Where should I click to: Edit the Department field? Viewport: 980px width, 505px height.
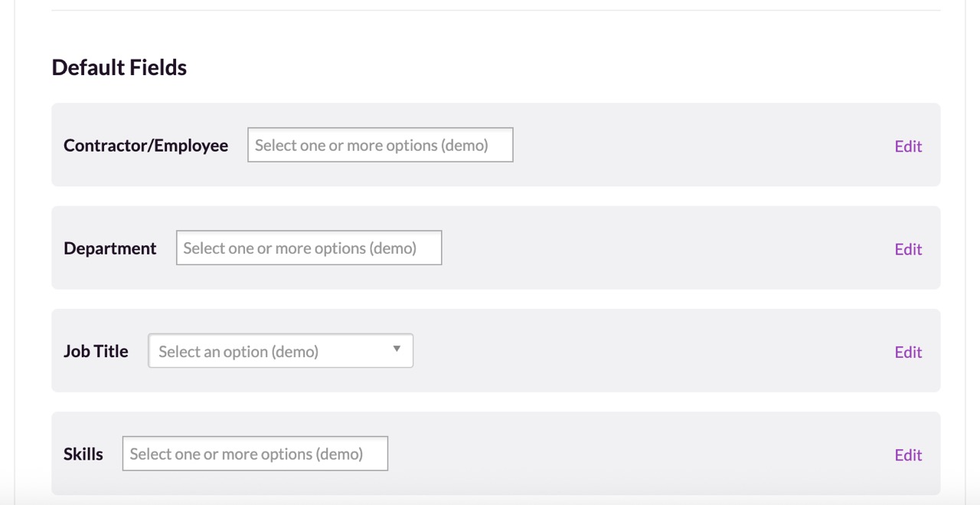click(x=908, y=249)
